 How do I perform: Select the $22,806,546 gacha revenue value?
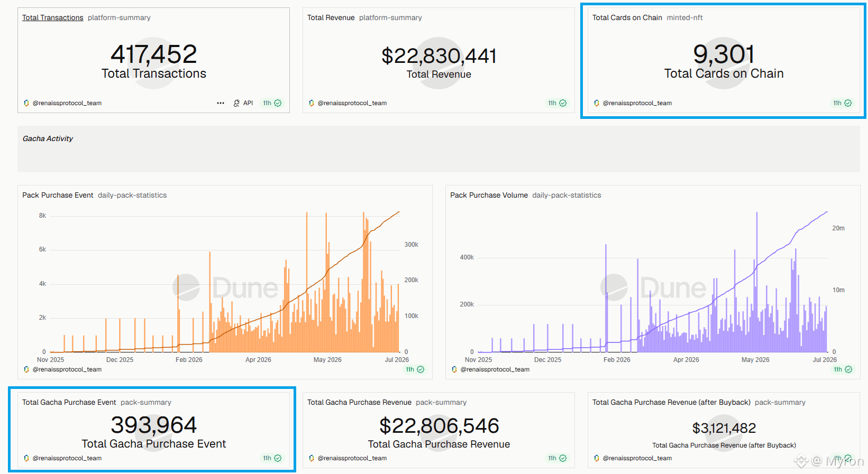click(x=439, y=426)
